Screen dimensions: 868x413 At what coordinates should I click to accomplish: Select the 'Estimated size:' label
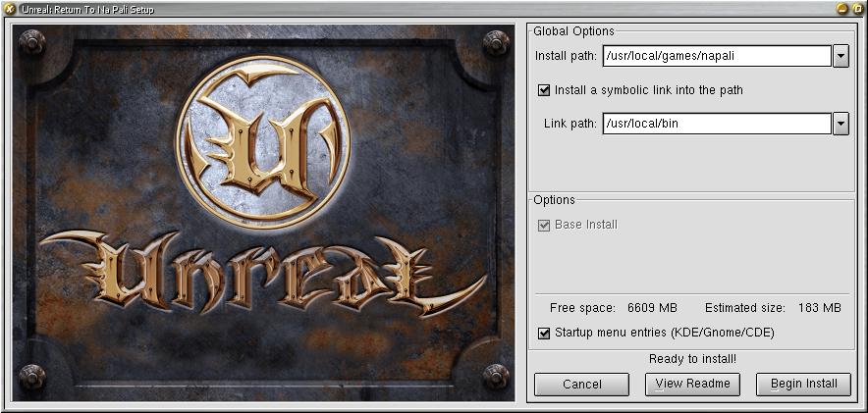click(745, 308)
